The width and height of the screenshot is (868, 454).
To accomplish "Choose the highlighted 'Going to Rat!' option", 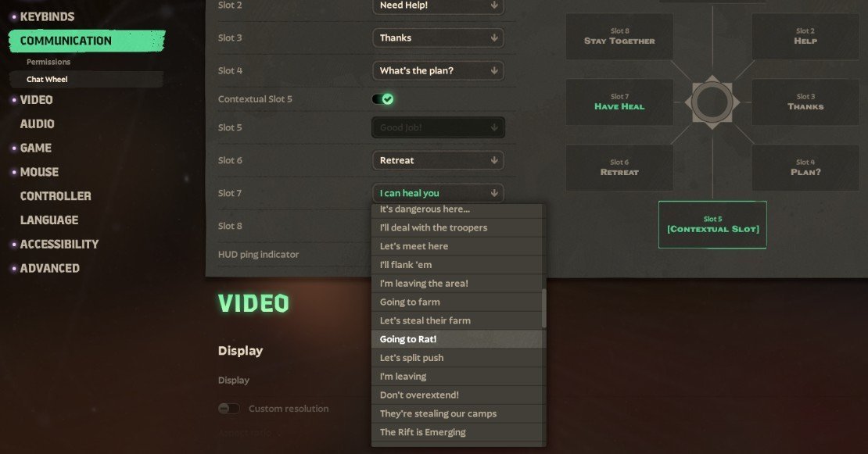I will click(457, 340).
